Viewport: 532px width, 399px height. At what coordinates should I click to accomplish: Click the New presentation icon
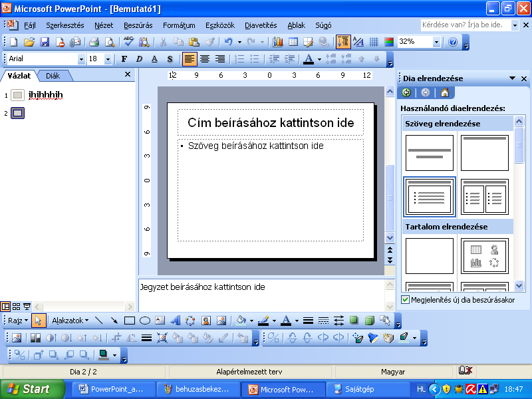14,42
